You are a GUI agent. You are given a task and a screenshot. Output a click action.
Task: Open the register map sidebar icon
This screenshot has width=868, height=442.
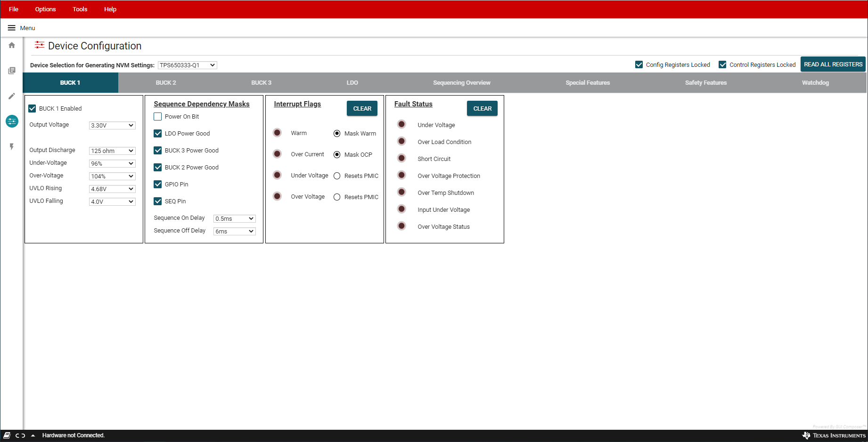pos(12,71)
